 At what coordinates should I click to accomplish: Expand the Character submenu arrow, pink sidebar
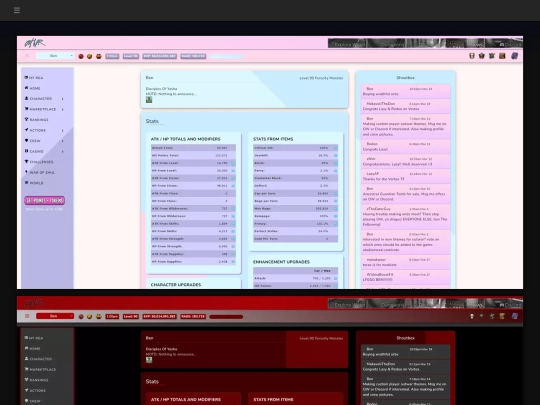tap(63, 99)
